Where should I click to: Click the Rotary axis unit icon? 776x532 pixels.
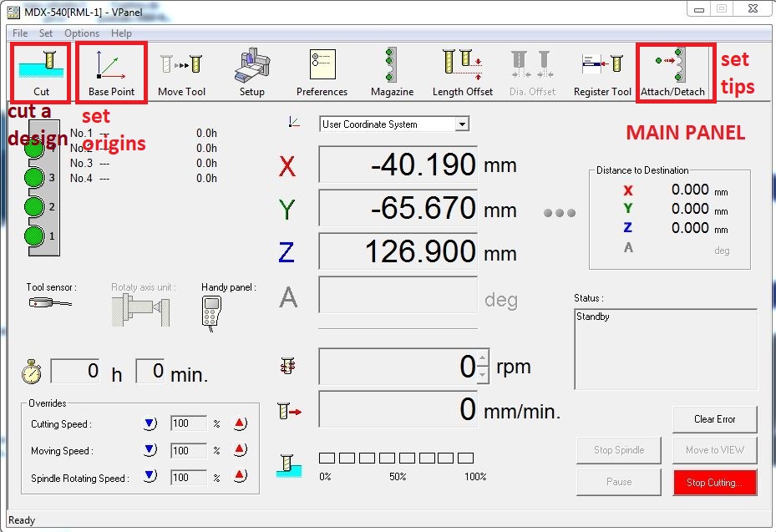pyautogui.click(x=140, y=310)
